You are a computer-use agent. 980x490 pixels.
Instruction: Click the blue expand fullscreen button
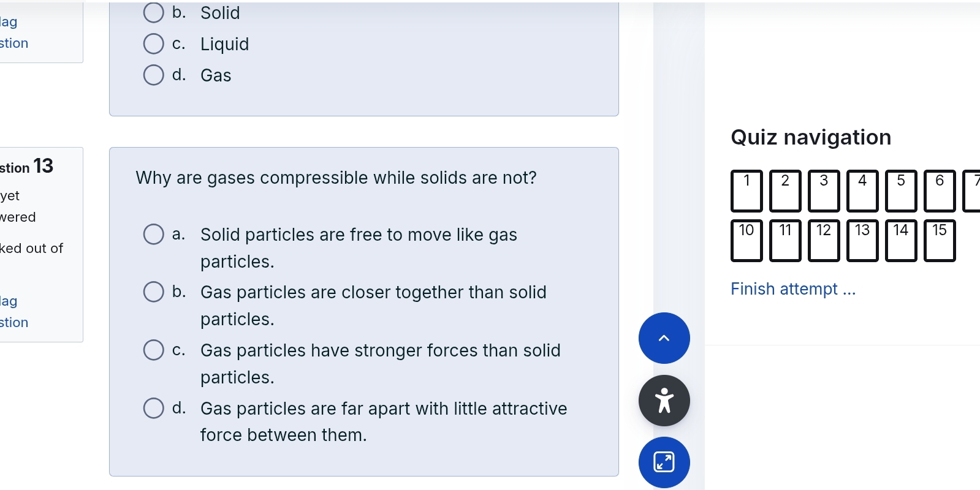coord(664,462)
